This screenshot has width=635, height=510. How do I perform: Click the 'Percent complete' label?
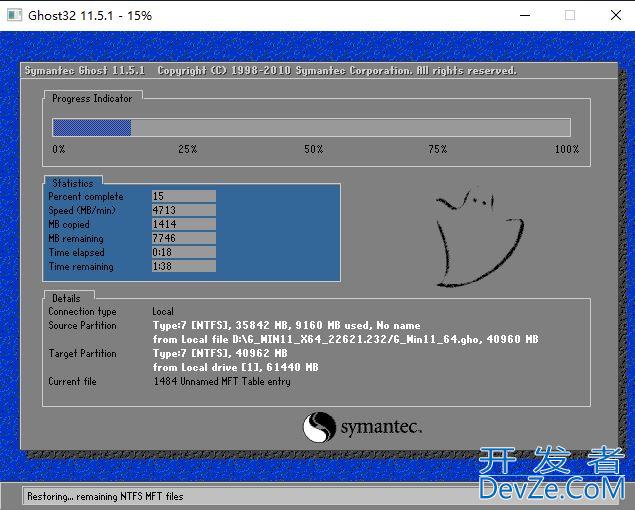[x=86, y=196]
